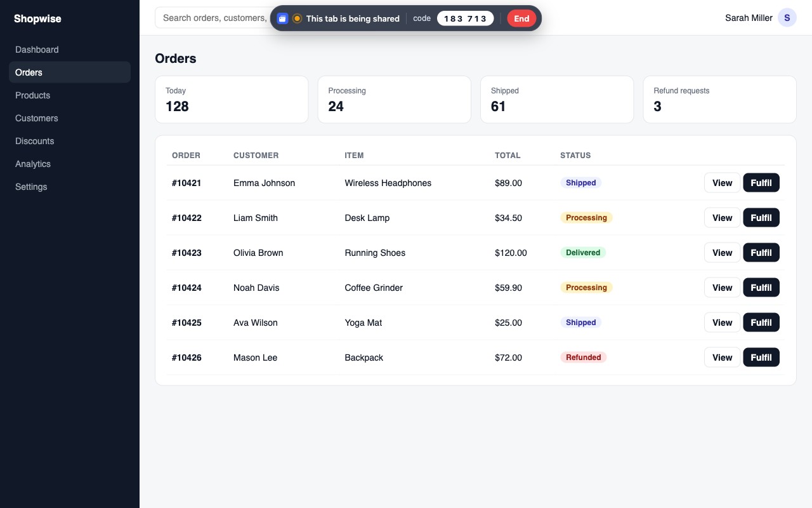
Task: Click the Shopwise logo text
Action: click(37, 18)
